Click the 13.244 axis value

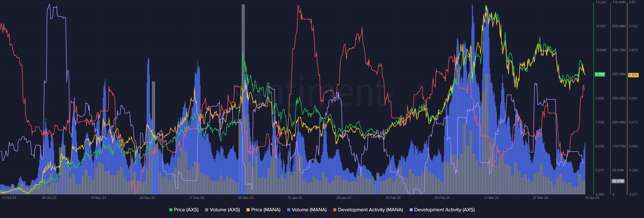pos(601,2)
